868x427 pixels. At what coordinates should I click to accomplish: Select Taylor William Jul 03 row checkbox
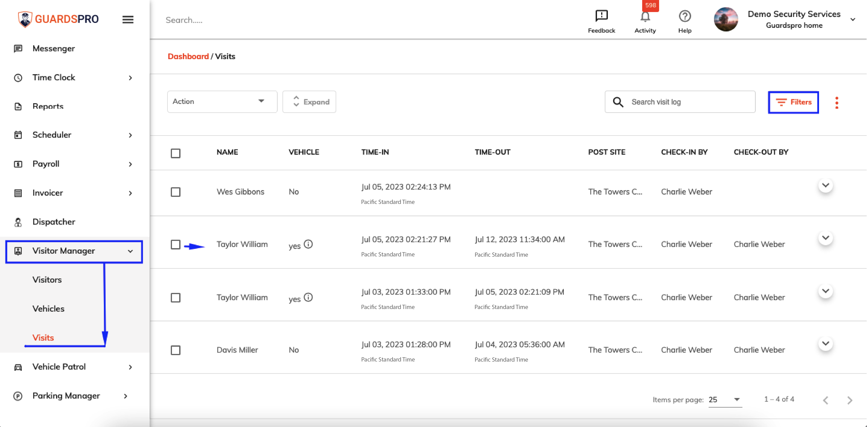click(176, 298)
